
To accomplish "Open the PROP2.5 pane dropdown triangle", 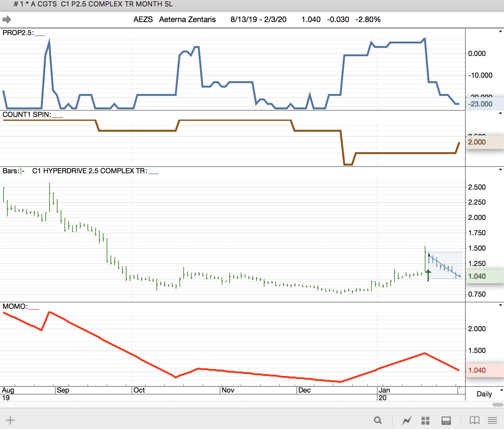I will point(500,32).
